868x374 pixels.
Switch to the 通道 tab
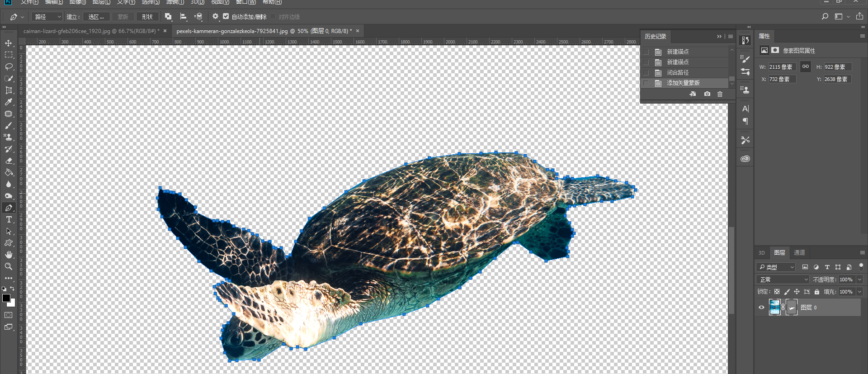coord(799,252)
